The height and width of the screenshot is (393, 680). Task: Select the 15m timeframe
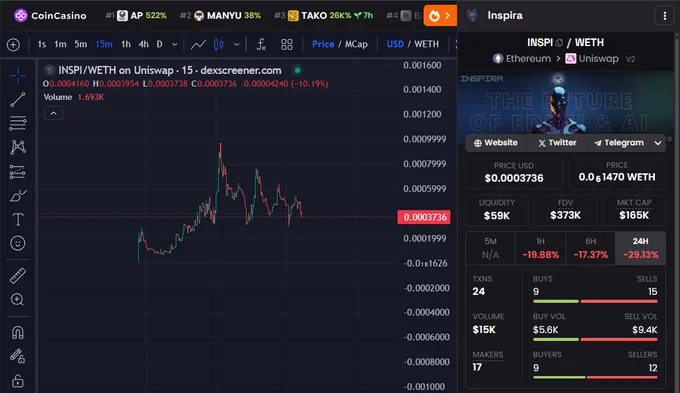click(104, 44)
